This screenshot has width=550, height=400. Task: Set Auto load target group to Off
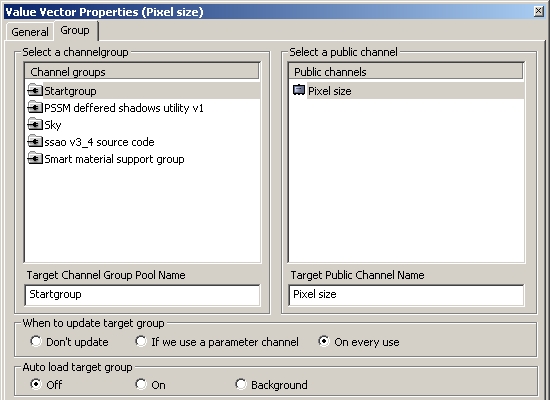tap(36, 384)
